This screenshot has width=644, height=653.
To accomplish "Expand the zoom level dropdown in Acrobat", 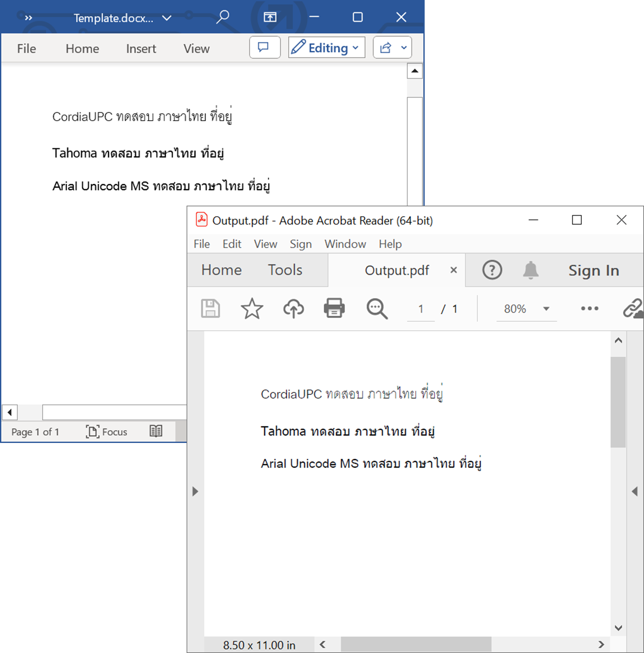I will click(x=546, y=309).
